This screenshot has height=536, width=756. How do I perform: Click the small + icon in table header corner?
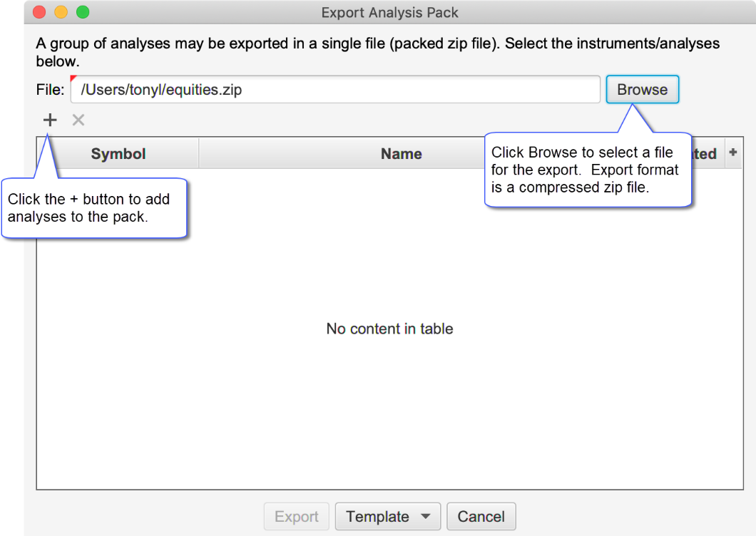click(x=732, y=153)
